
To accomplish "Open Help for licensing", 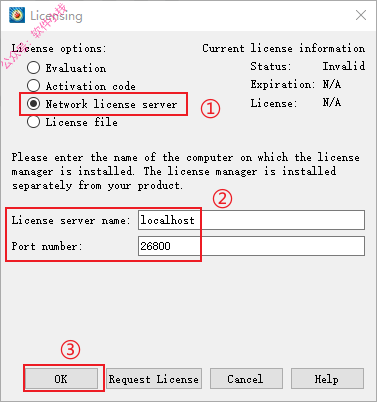I will (327, 379).
